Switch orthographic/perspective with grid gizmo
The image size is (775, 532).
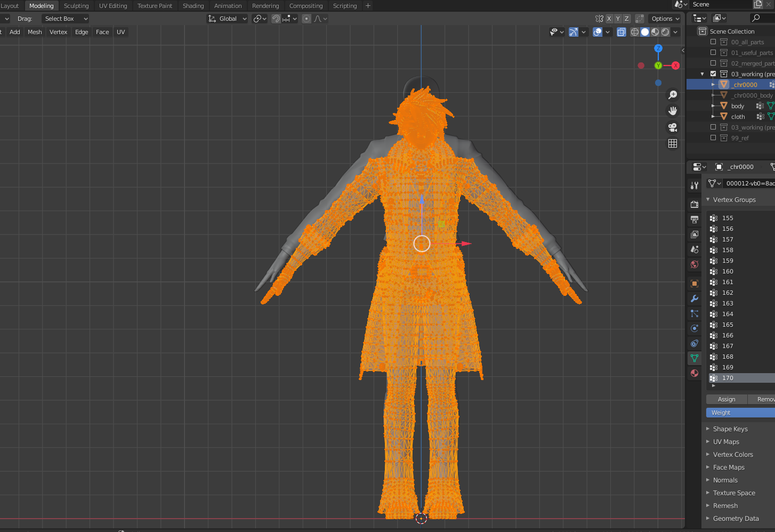pos(673,143)
